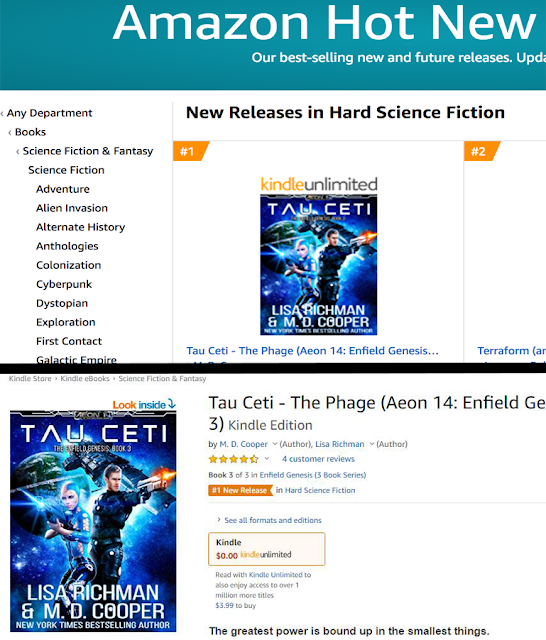Select the Kindle $0.00 format box
The image size is (546, 640).
pos(267,549)
